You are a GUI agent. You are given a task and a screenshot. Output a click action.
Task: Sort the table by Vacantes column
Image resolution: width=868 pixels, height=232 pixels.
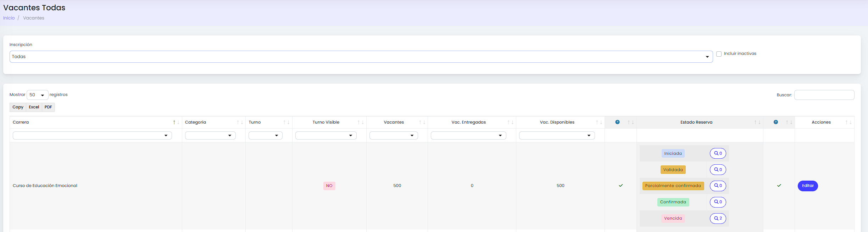tap(397, 122)
